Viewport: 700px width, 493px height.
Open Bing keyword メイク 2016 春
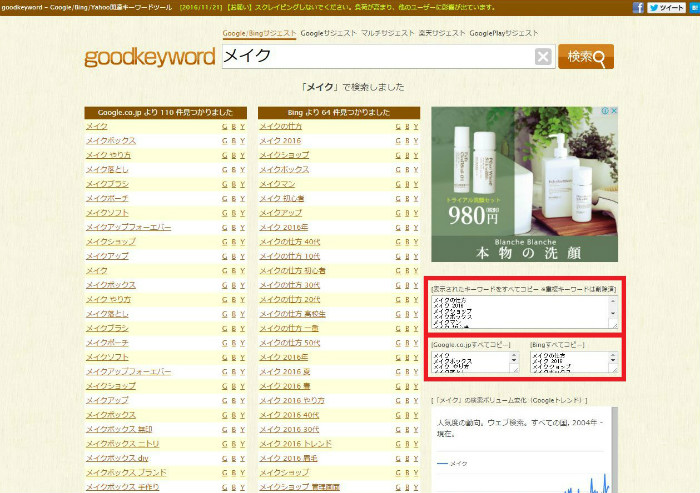coord(285,386)
